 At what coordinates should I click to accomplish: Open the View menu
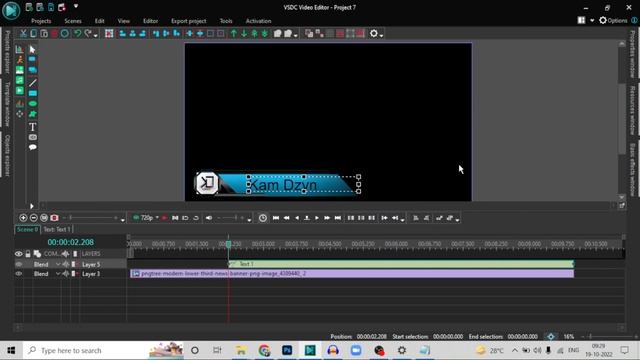[x=124, y=21]
